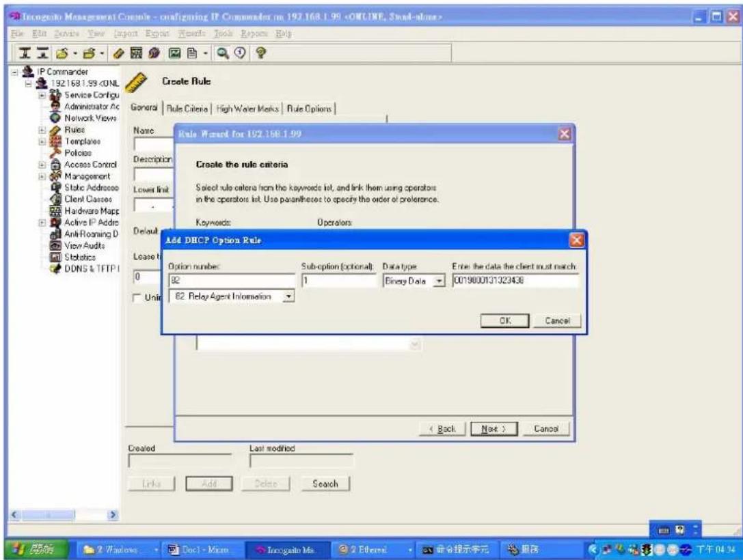The image size is (743, 560).
Task: Click the client match data field
Action: click(515, 280)
